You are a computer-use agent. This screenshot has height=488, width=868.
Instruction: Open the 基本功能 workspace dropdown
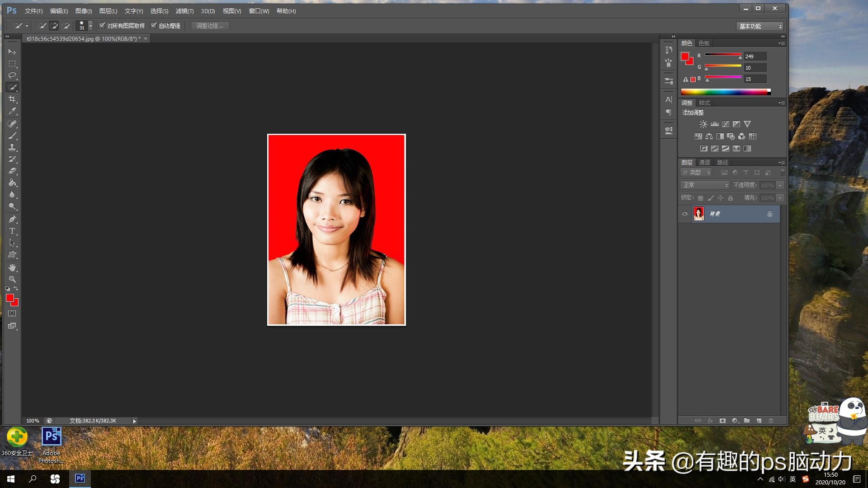[760, 26]
